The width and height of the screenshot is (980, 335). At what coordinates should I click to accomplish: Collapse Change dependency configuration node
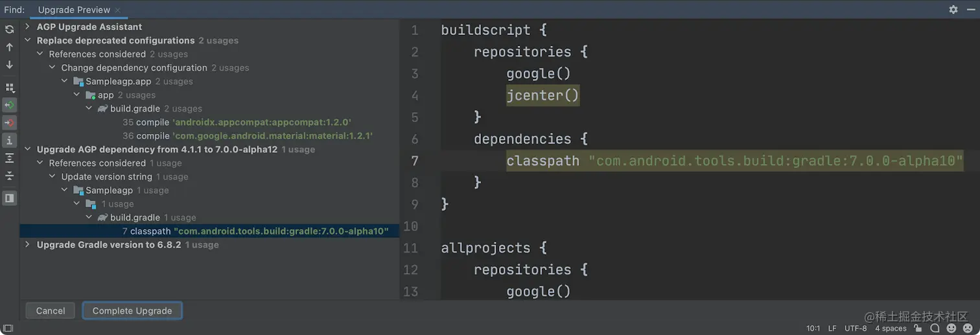(52, 67)
